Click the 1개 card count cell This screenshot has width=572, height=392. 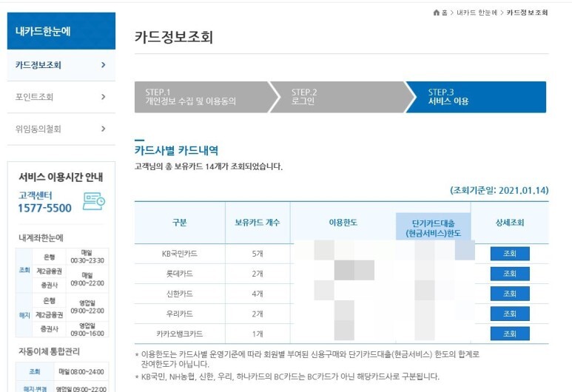[x=258, y=334]
